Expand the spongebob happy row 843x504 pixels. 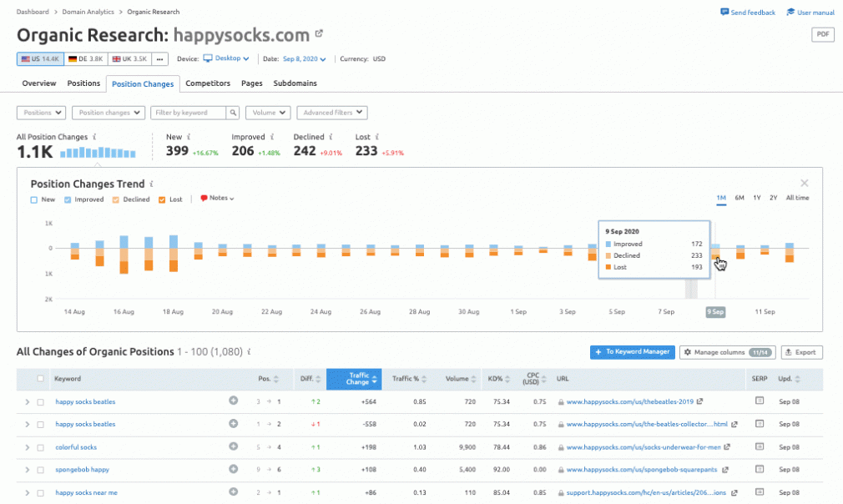tap(27, 470)
